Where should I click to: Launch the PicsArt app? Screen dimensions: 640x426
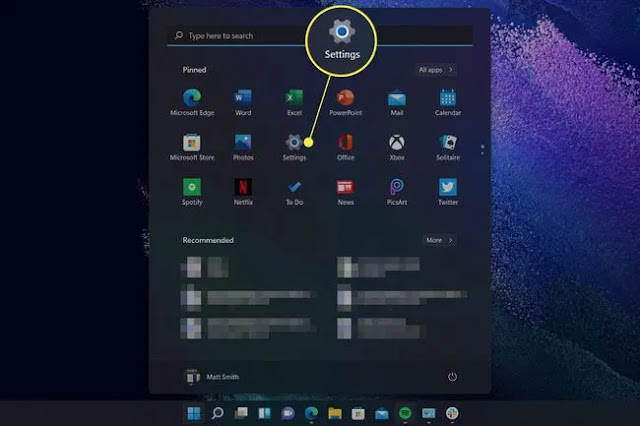[397, 192]
